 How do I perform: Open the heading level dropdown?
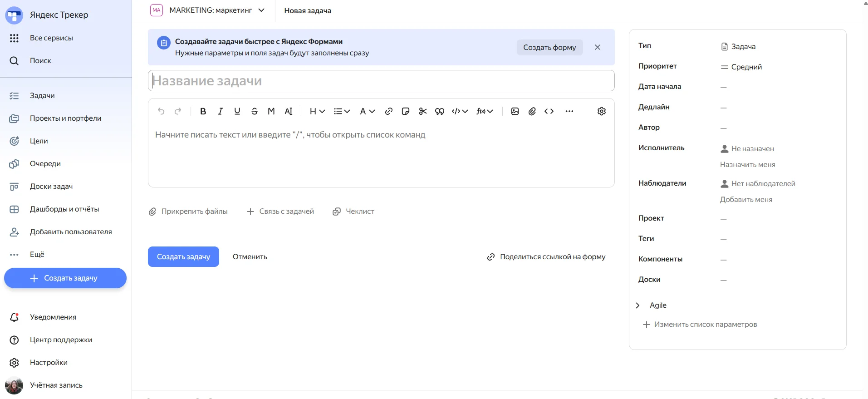pos(317,111)
